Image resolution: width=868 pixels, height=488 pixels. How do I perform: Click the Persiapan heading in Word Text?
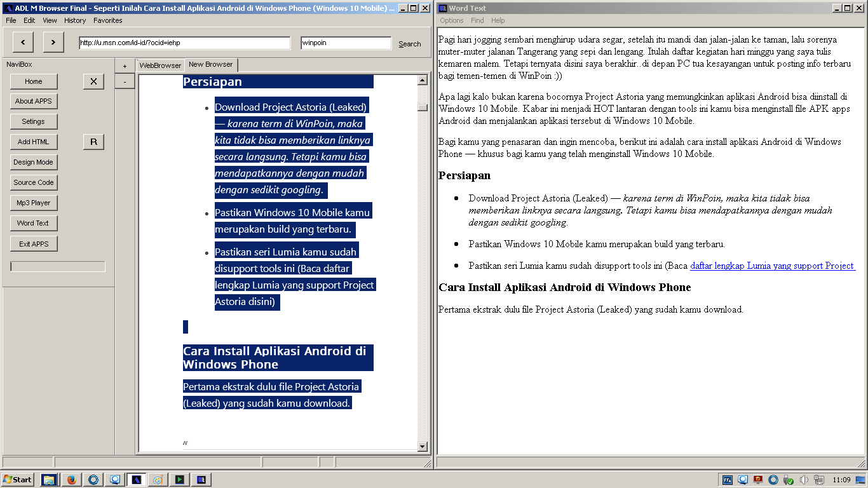[x=465, y=175]
